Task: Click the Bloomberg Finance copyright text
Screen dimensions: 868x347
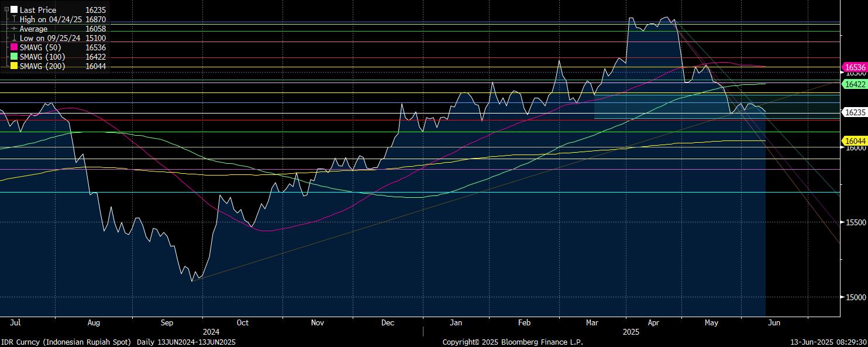Action: (x=512, y=342)
